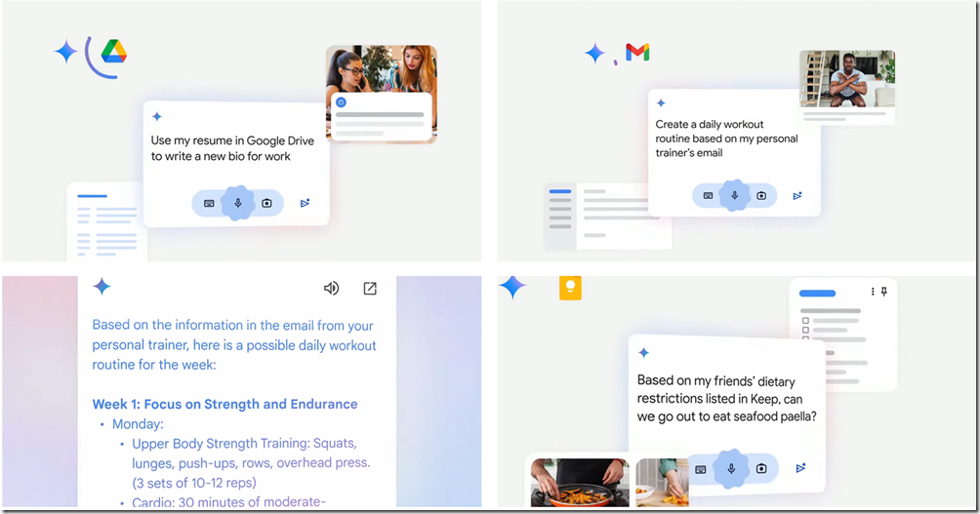Viewport: 980px width, 514px height.
Task: Tap microphone in seafood paella card
Action: [x=731, y=468]
